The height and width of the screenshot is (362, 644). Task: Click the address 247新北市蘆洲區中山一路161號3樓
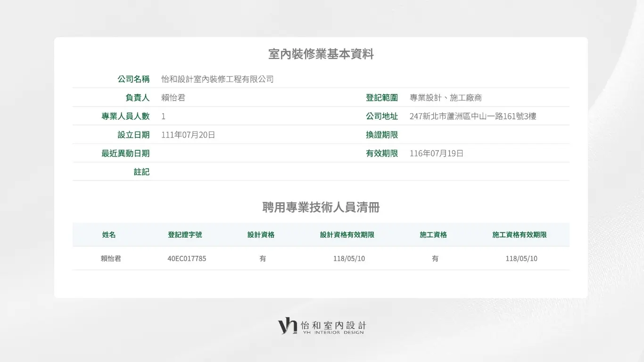click(x=473, y=116)
